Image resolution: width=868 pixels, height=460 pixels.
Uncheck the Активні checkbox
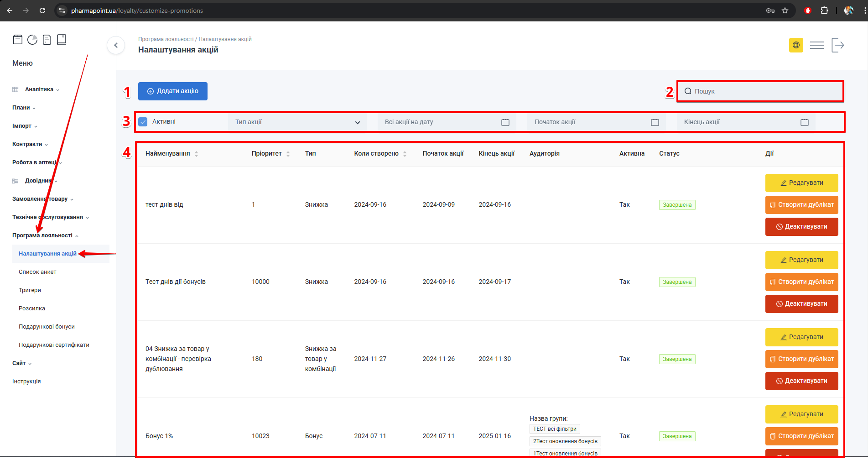143,122
